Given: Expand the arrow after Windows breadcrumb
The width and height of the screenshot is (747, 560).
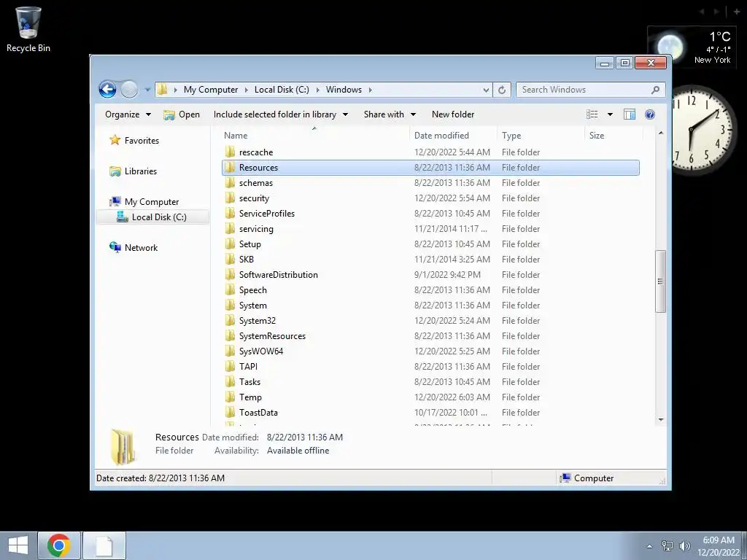Looking at the screenshot, I should pos(370,90).
